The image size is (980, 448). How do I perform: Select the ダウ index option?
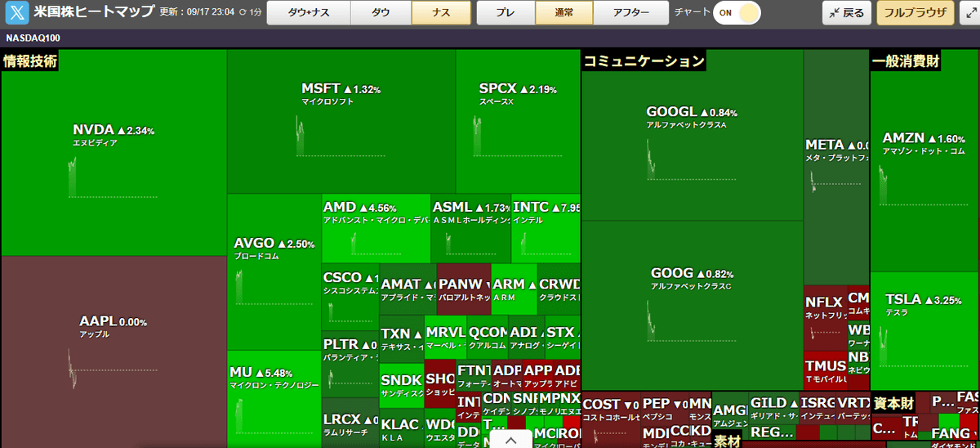[x=381, y=13]
